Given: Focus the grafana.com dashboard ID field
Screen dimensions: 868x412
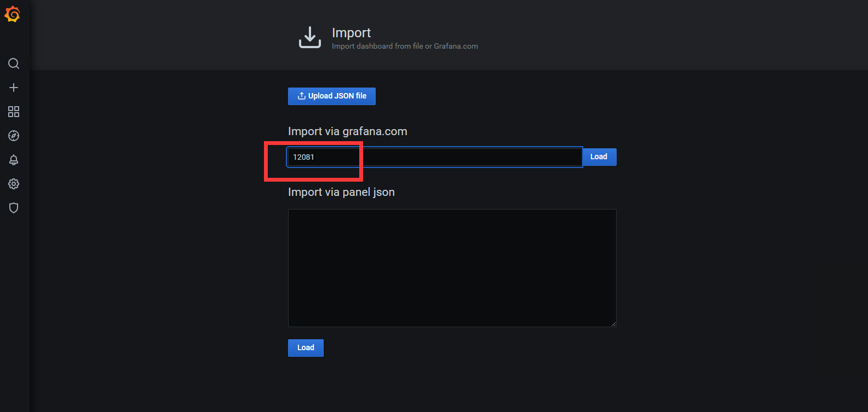Looking at the screenshot, I should [x=435, y=157].
